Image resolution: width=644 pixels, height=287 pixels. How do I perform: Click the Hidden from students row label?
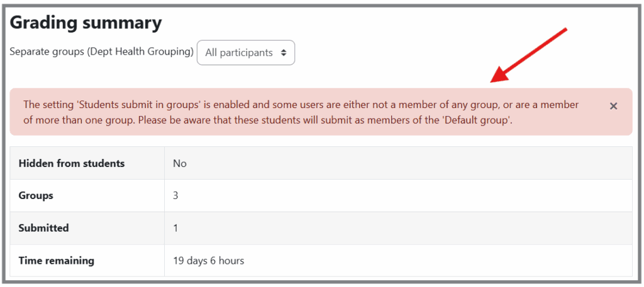click(72, 163)
